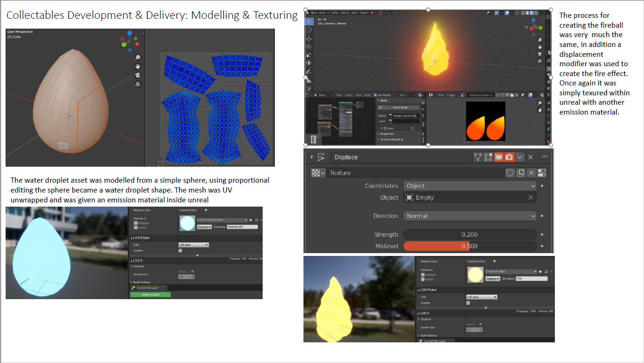The height and width of the screenshot is (363, 644).
Task: Click pan hand icon in fireball 3D viewport
Action: click(540, 47)
